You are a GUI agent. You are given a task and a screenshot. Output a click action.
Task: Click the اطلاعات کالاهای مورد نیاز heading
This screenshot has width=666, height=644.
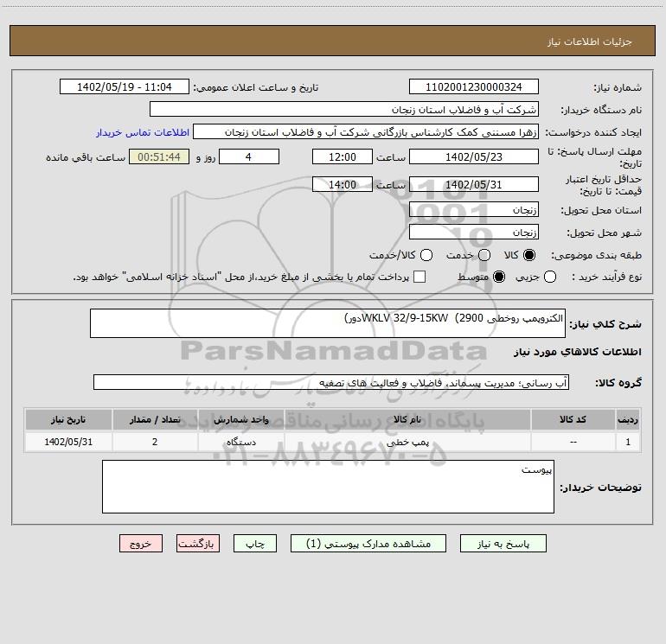click(578, 352)
